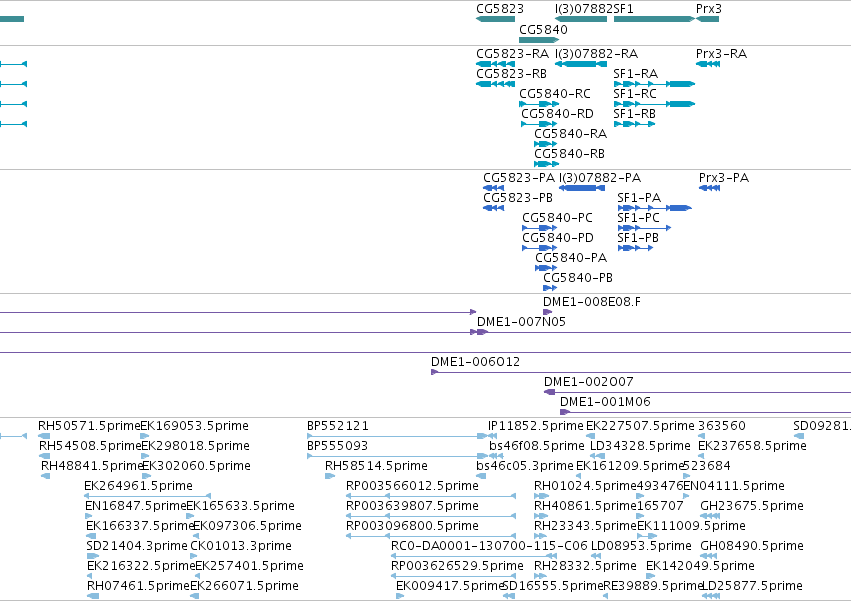
Task: Click the SF1-PB coding feature
Action: [x=635, y=248]
